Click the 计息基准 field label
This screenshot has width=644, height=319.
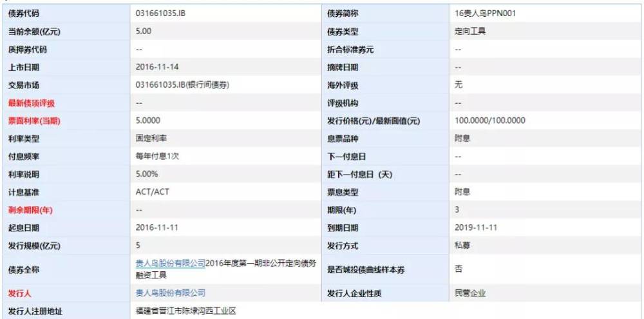pos(23,193)
